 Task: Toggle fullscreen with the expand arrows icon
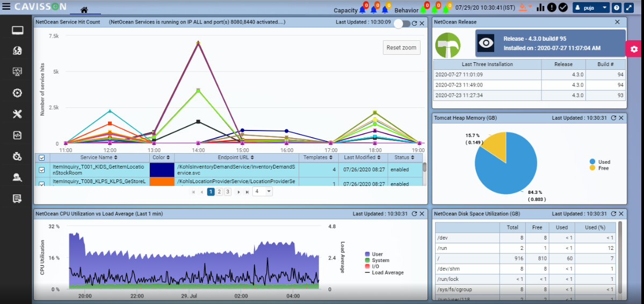pyautogui.click(x=629, y=8)
